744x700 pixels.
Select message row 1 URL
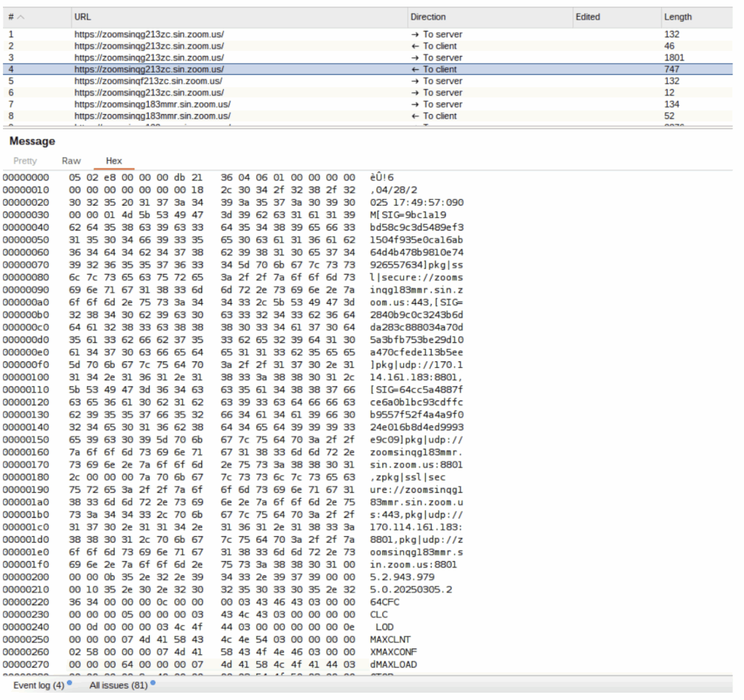click(149, 34)
